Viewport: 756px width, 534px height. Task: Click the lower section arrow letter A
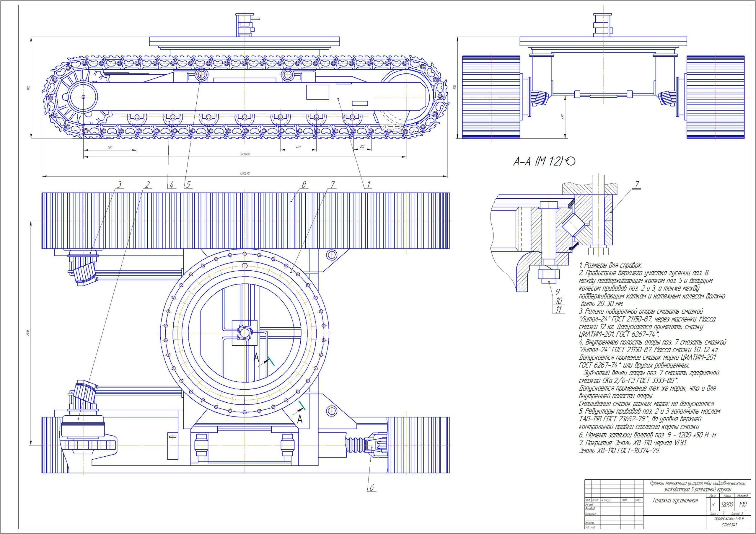click(300, 420)
